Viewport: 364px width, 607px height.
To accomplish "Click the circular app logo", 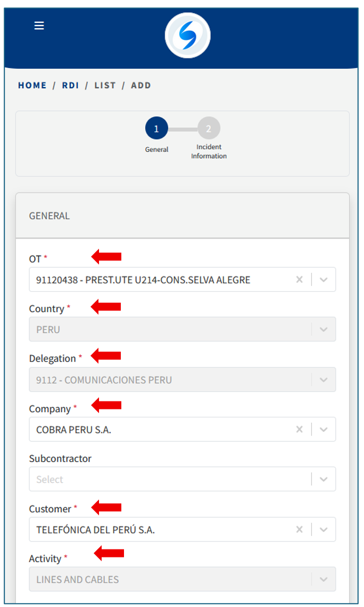I will 187,36.
